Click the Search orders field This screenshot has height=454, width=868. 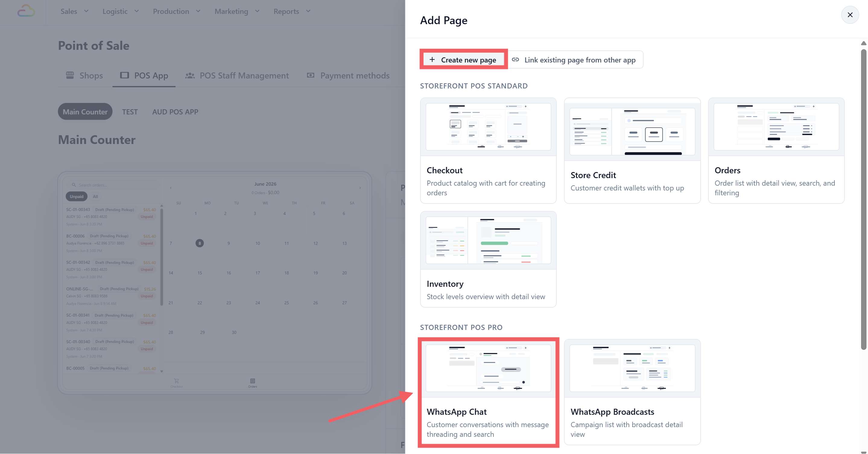113,185
